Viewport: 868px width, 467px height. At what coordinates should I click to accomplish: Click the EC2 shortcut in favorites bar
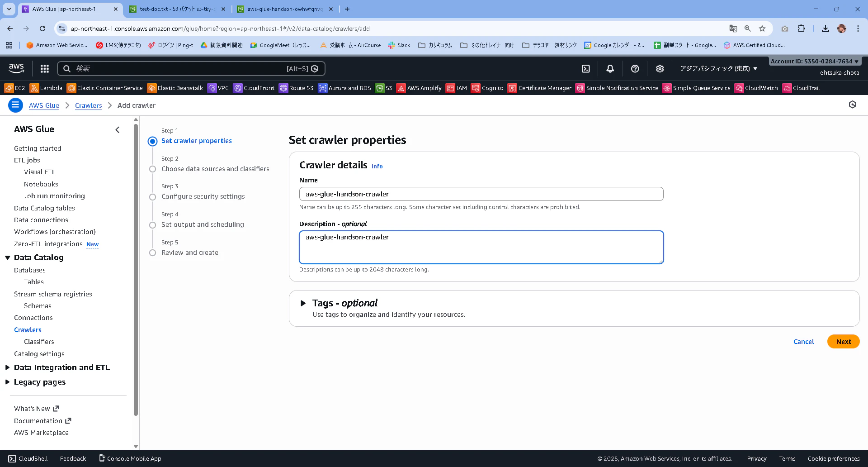click(15, 88)
